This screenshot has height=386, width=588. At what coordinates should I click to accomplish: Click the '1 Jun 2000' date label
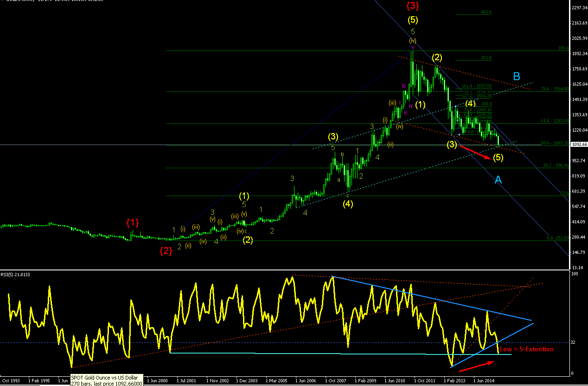tap(158, 380)
